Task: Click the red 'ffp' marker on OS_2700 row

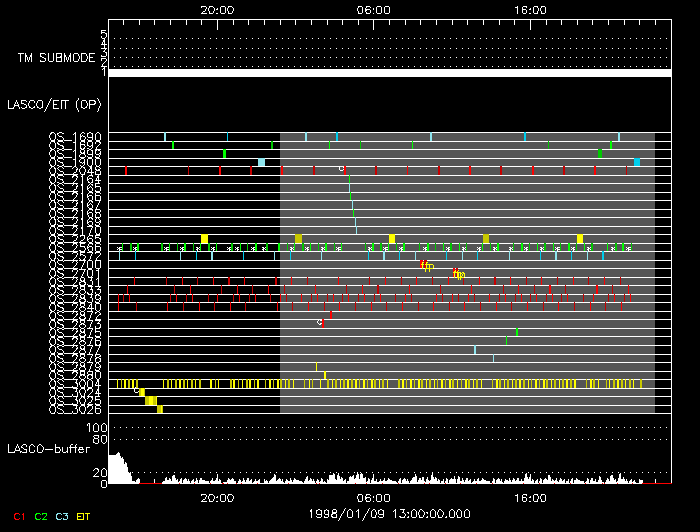Action: point(427,265)
